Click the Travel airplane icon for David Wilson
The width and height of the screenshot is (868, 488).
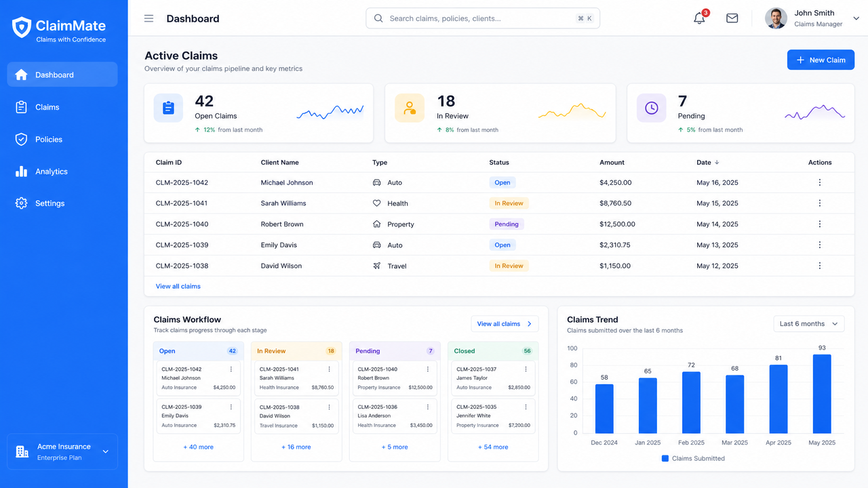377,266
